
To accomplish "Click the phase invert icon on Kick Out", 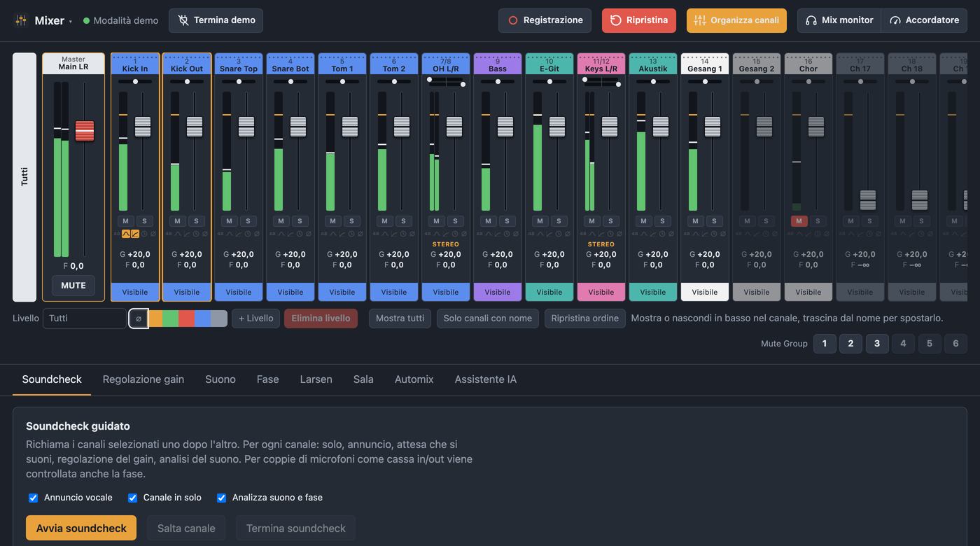I will [x=205, y=234].
